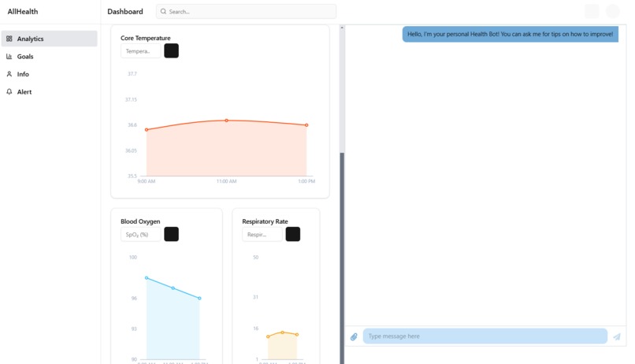Viewport: 635px width, 364px height.
Task: Click the Dashboard heading
Action: [x=125, y=12]
